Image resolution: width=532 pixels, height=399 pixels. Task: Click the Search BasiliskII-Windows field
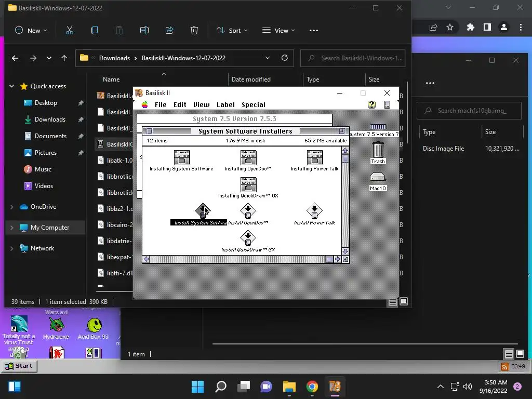pyautogui.click(x=353, y=58)
